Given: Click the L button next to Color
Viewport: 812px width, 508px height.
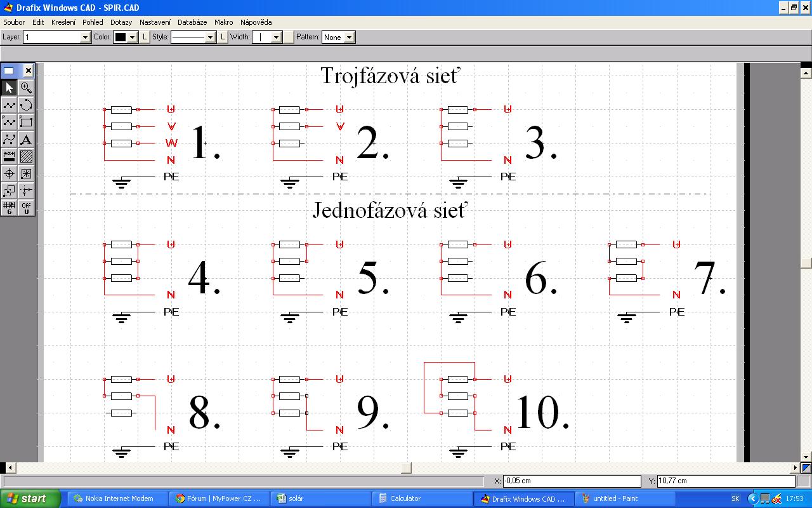Looking at the screenshot, I should (145, 37).
